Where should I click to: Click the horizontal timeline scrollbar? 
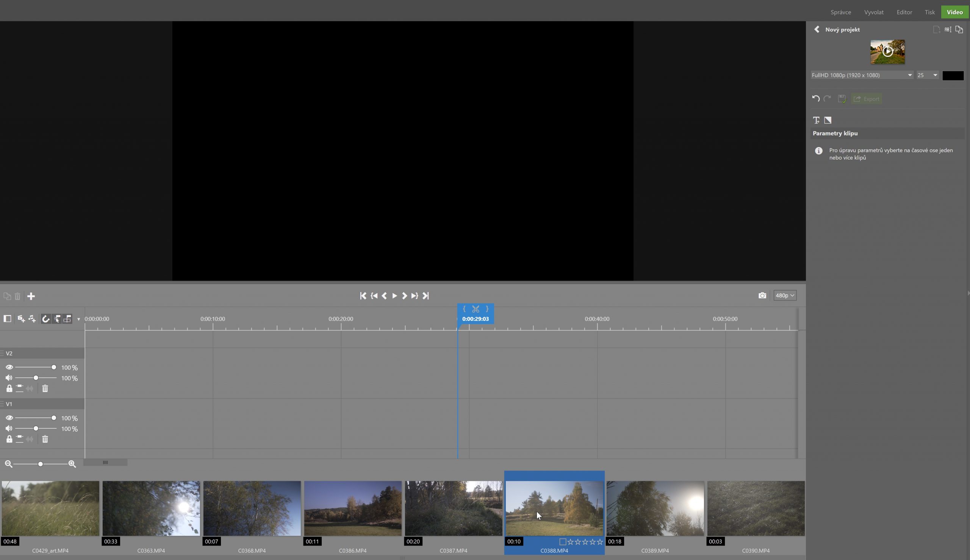105,462
